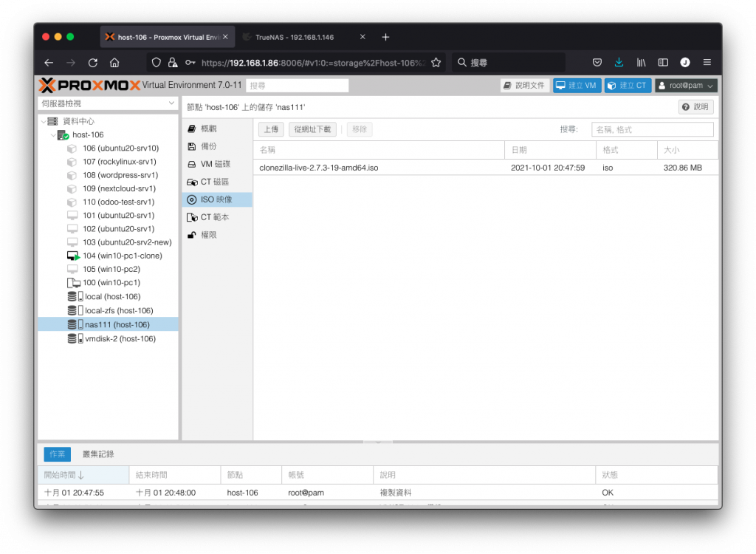Switch to the 作業 tasks tab
Screen dimensions: 756x554
(x=57, y=454)
